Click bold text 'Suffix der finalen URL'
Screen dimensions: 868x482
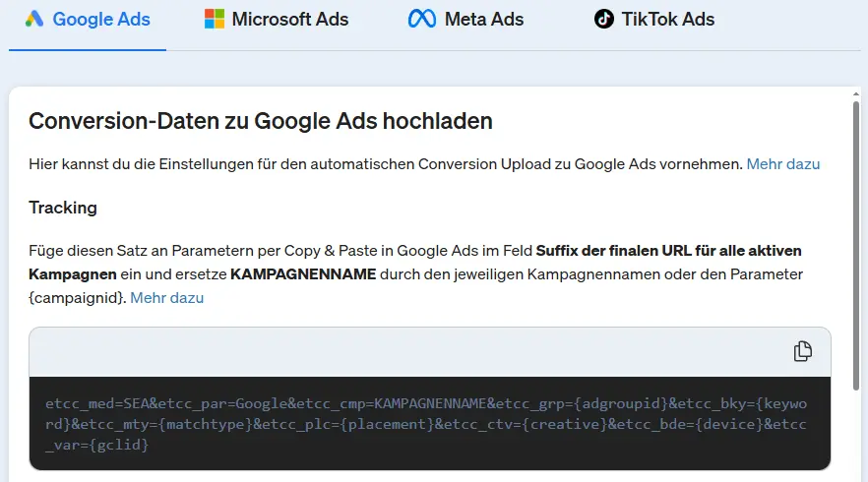614,251
